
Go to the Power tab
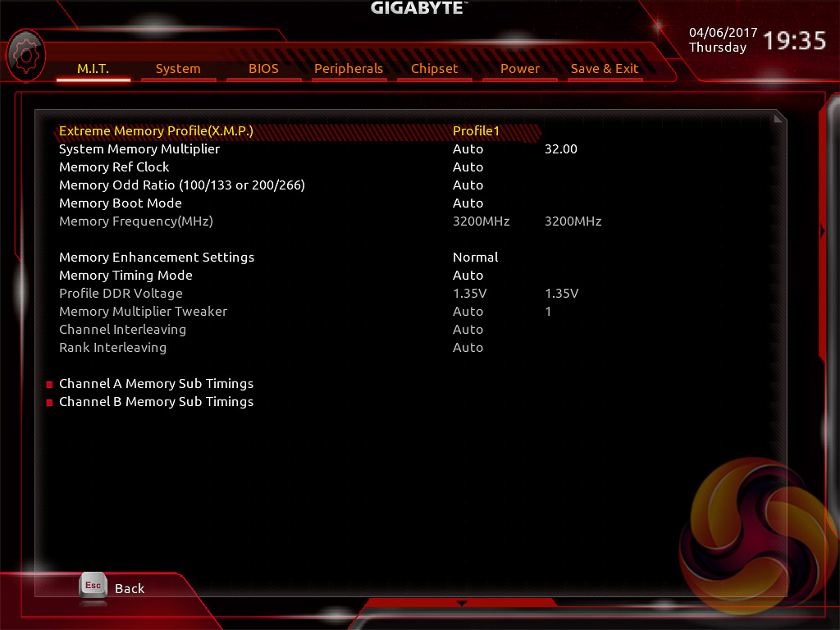519,69
